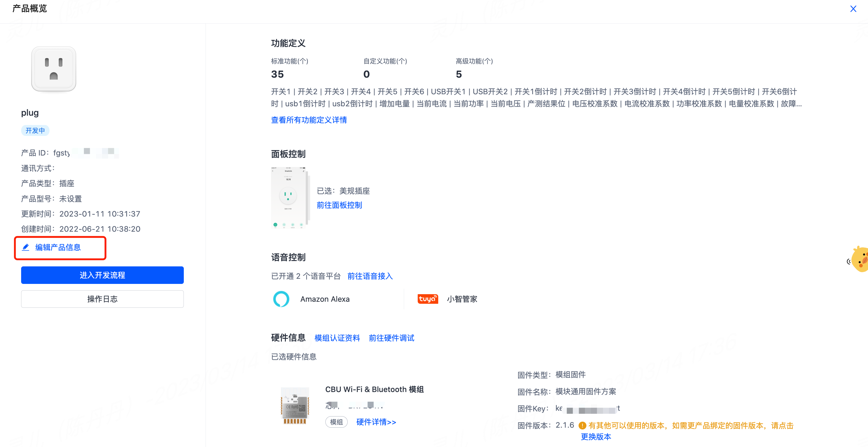Open the 操作日志 operation log
The height and width of the screenshot is (447, 868).
[102, 299]
